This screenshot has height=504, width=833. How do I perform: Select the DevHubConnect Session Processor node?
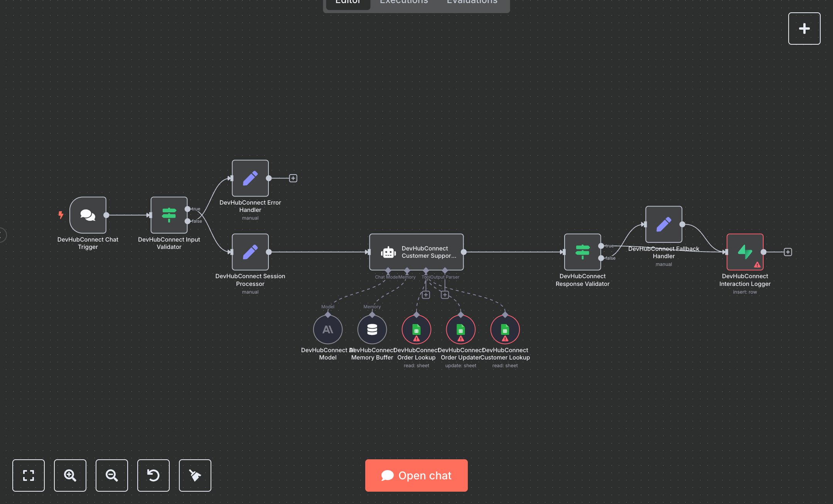click(250, 252)
